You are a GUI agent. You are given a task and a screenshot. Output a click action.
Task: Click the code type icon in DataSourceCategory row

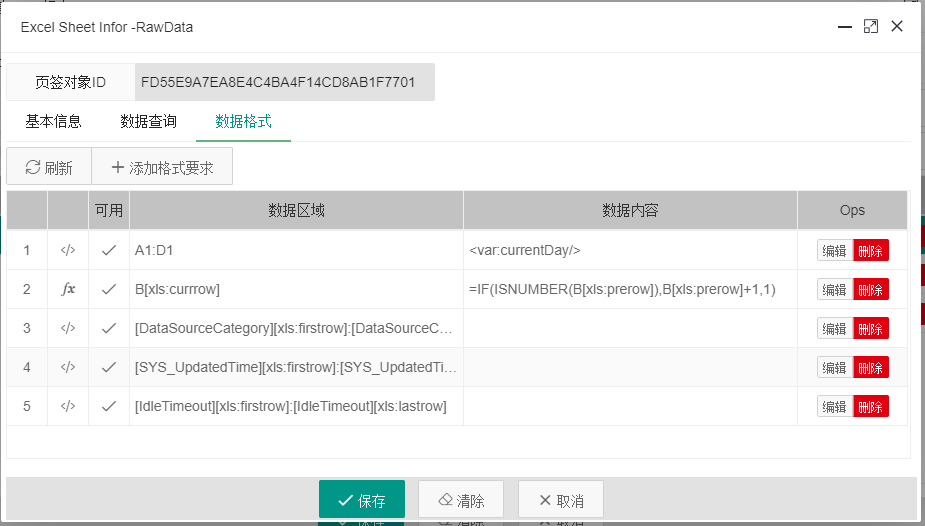click(68, 328)
